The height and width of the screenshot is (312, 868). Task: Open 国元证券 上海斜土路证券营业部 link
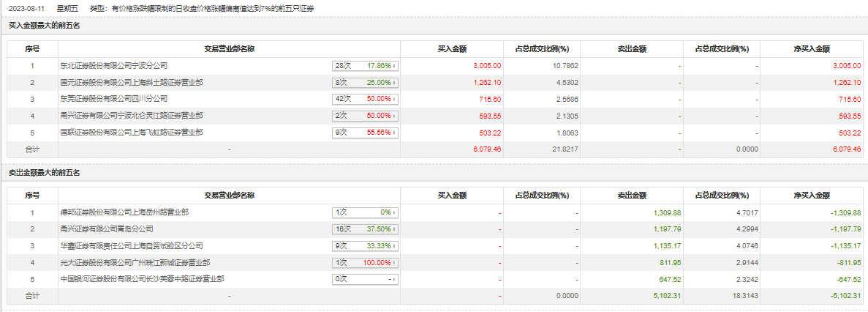pyautogui.click(x=131, y=82)
